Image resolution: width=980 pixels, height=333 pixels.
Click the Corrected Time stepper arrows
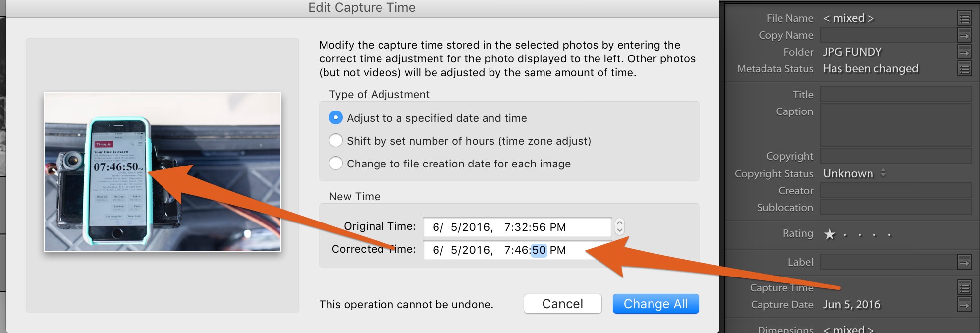coord(619,226)
